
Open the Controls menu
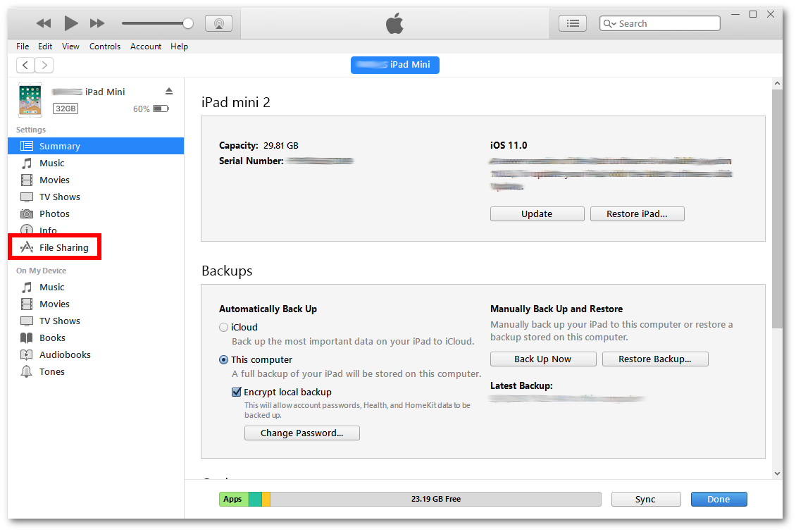tap(105, 47)
